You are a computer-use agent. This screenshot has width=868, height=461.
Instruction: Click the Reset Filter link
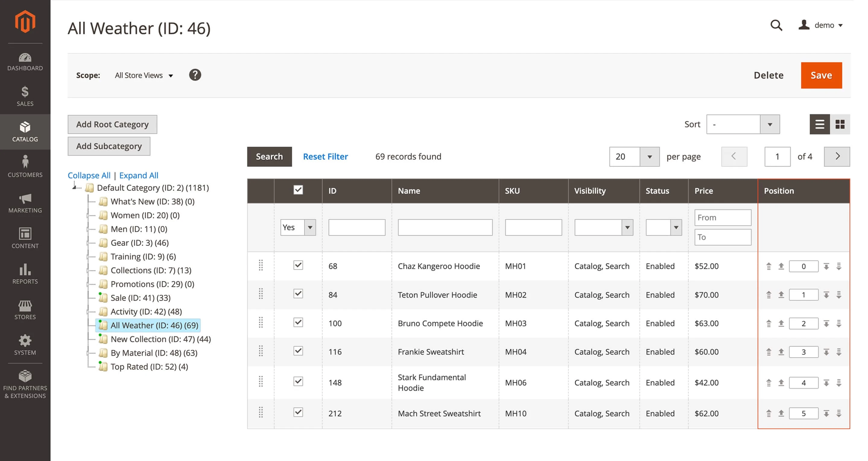tap(325, 156)
